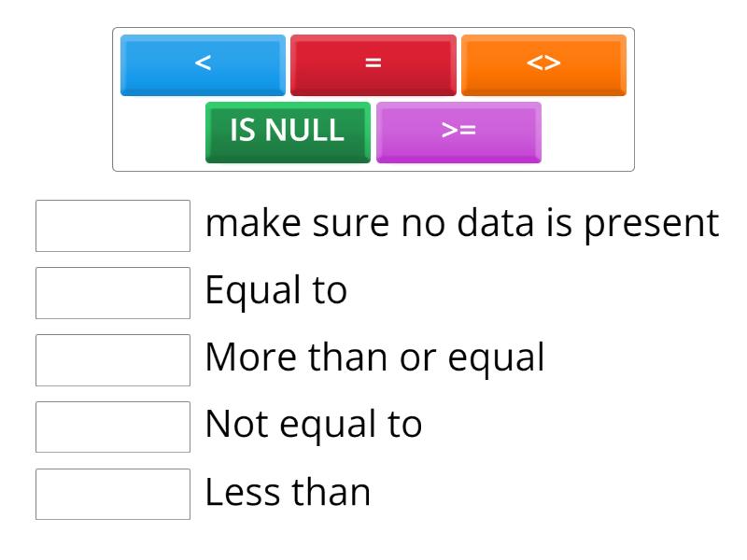Select the blank box beside 'Not equal to'

click(113, 427)
